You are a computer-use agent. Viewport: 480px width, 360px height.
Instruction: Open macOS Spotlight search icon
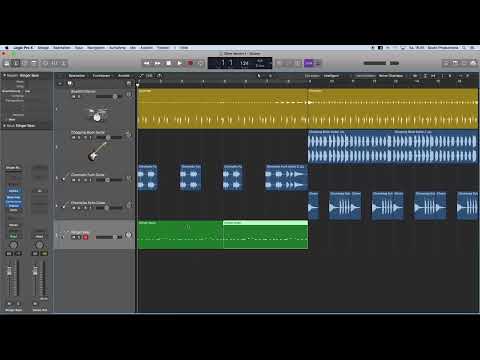click(x=464, y=48)
